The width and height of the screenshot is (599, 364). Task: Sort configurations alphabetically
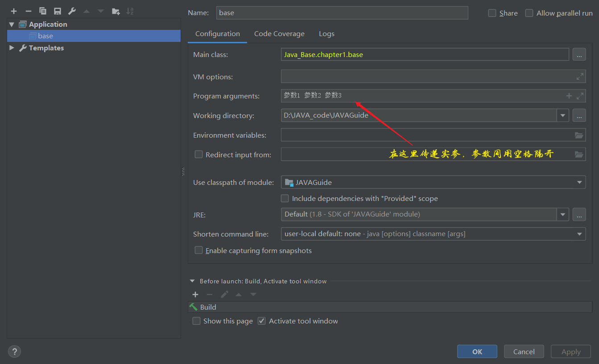pyautogui.click(x=130, y=11)
